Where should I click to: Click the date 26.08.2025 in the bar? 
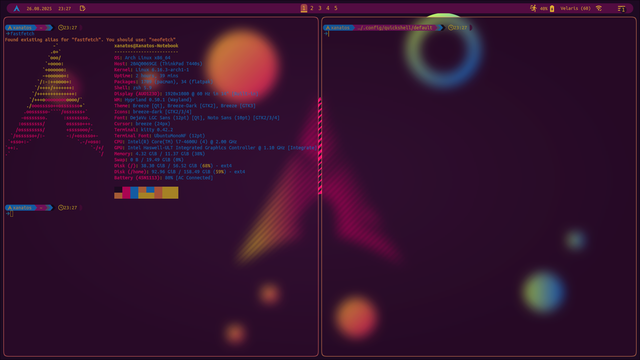coord(39,9)
